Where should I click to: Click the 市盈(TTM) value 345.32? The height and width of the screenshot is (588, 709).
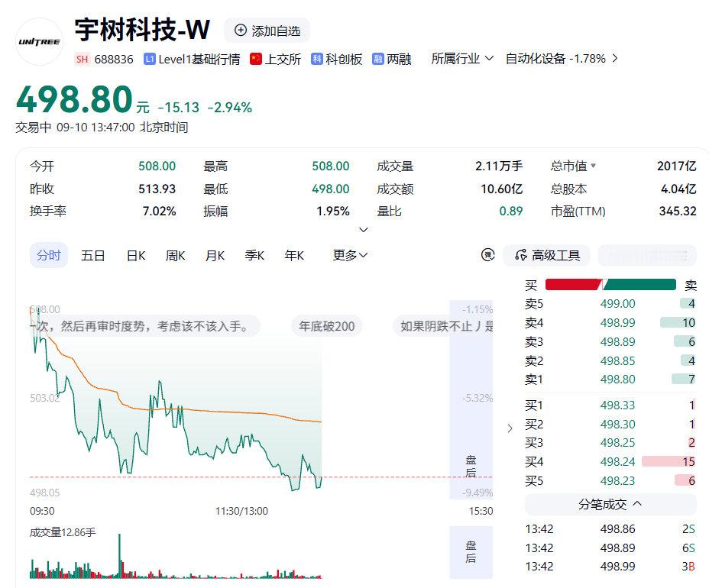coord(678,211)
